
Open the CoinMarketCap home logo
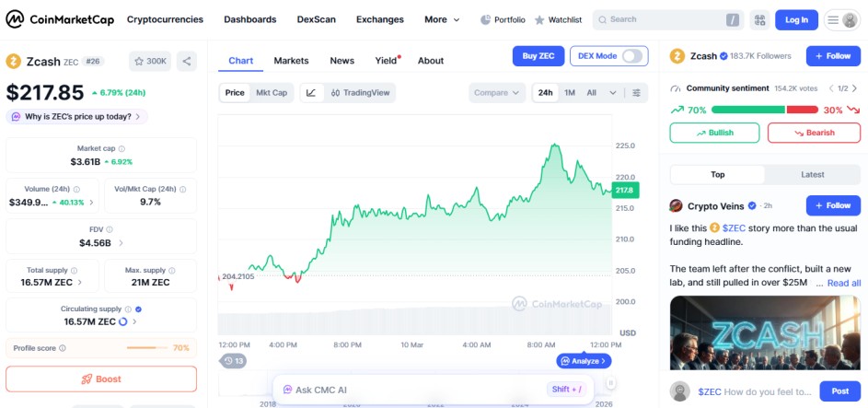coord(60,19)
